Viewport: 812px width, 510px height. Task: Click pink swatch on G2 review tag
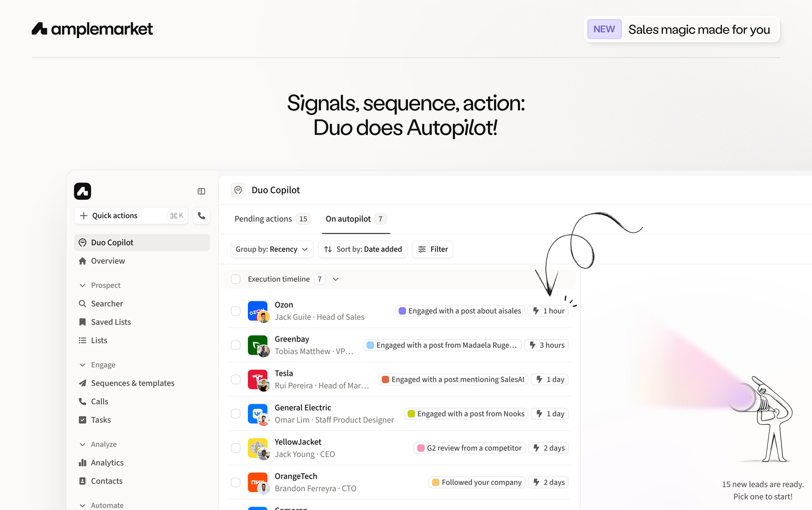pyautogui.click(x=421, y=448)
